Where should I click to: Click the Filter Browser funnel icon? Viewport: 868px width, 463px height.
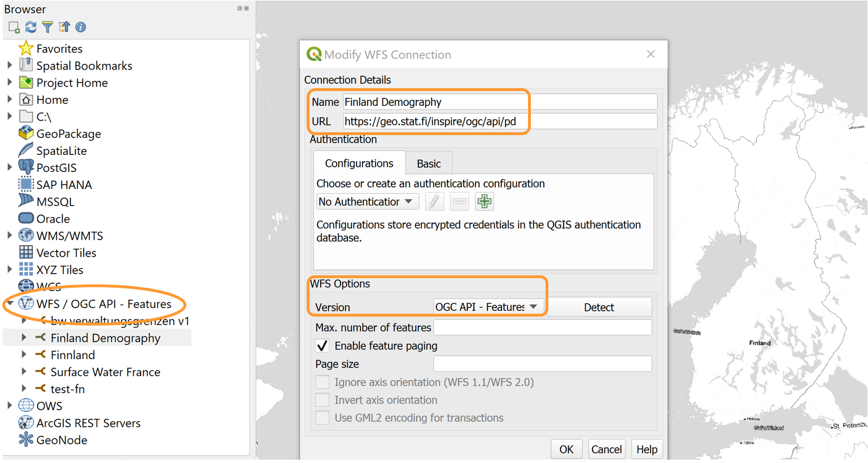(47, 27)
